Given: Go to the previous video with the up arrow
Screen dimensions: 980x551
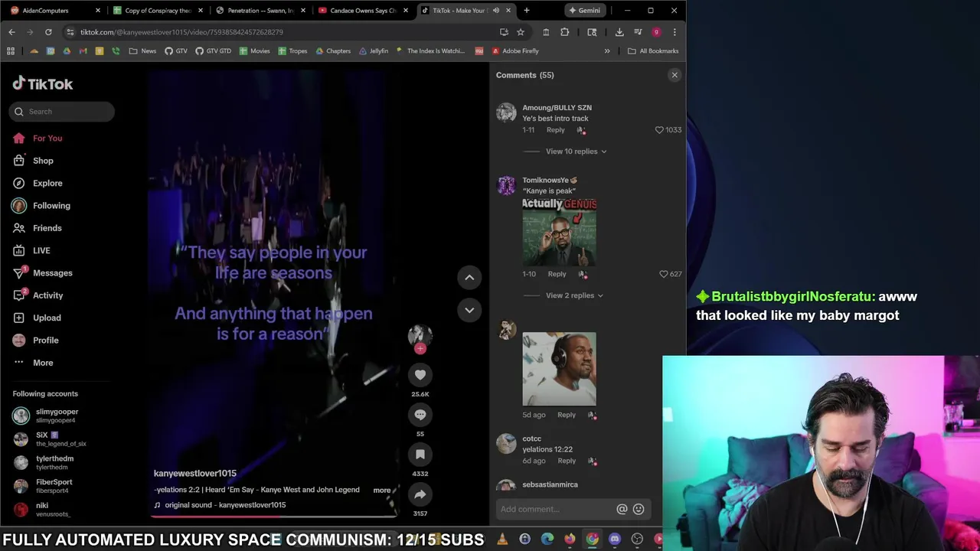Looking at the screenshot, I should click(469, 277).
